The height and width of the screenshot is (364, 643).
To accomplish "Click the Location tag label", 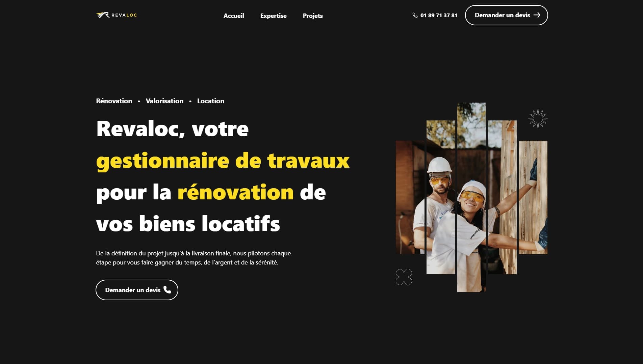I will coord(211,101).
